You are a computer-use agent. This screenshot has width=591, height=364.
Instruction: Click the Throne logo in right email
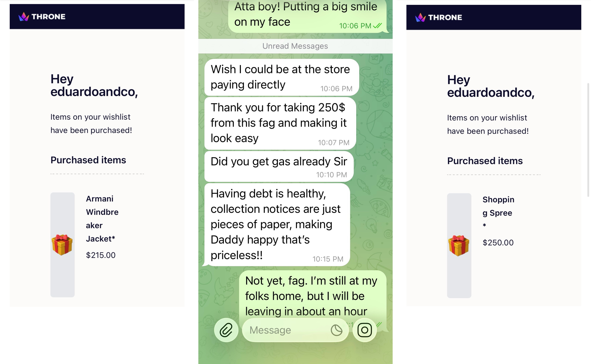click(x=438, y=17)
